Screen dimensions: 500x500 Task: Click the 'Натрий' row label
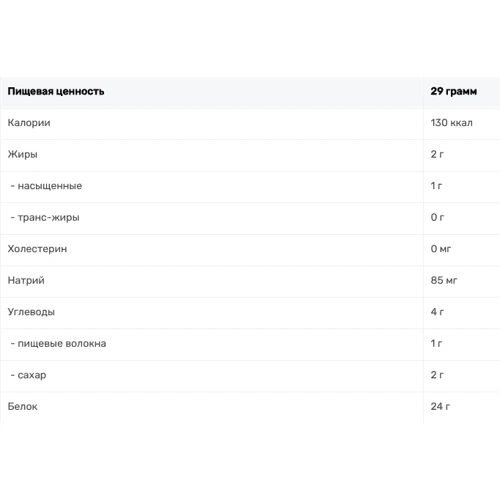(26, 280)
